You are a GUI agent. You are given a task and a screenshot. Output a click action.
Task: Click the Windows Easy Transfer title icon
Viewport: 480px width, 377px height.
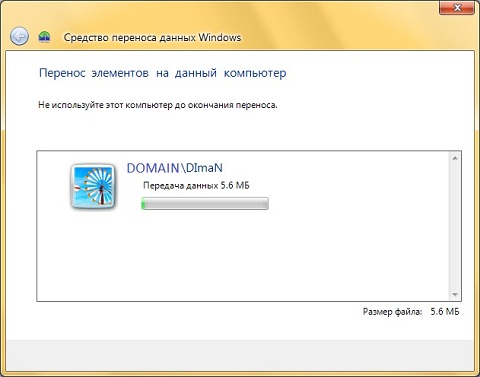coord(44,37)
